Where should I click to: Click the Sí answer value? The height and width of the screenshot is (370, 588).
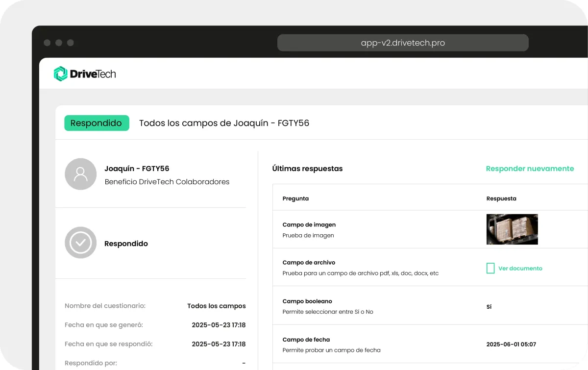pos(489,307)
